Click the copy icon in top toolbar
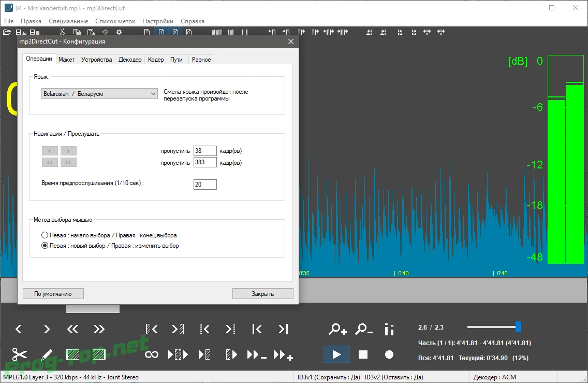The height and width of the screenshot is (383, 588). pos(77,32)
